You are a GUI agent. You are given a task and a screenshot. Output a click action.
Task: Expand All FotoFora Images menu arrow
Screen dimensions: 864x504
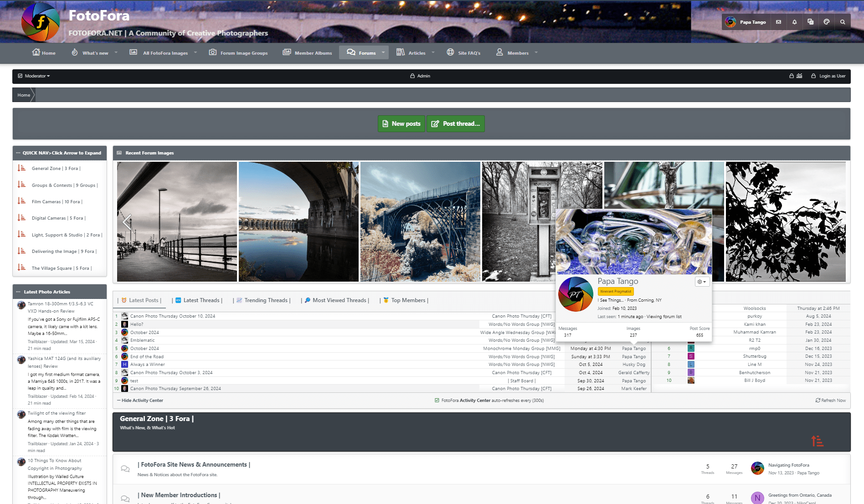pyautogui.click(x=195, y=52)
